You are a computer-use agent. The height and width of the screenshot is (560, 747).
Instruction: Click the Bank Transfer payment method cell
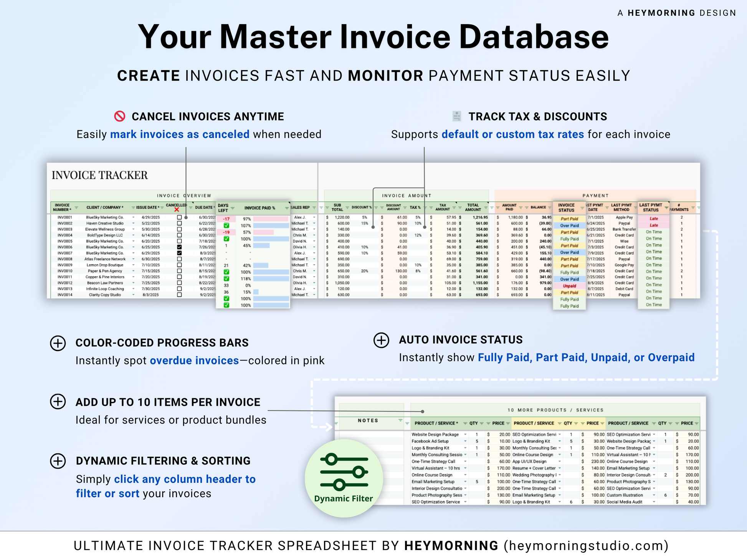pyautogui.click(x=624, y=229)
